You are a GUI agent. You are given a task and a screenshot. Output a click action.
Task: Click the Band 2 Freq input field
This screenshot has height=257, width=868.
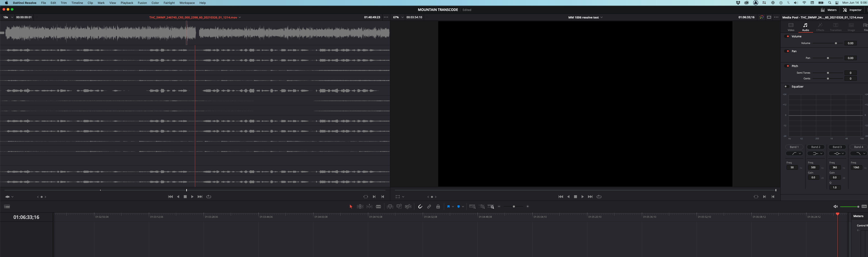(x=813, y=167)
